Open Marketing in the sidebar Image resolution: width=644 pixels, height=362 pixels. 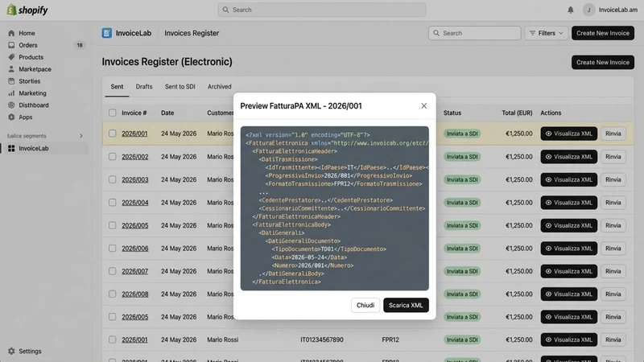(x=32, y=93)
